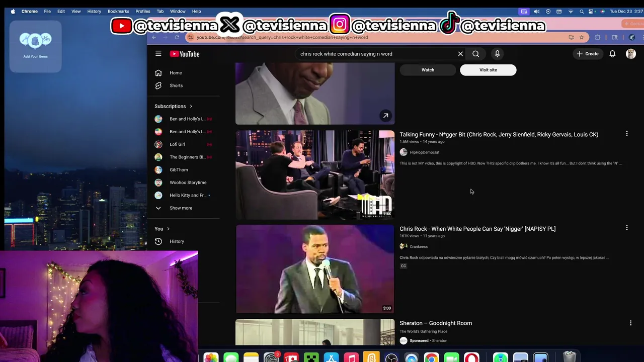Open macOS Spotlight search icon
The height and width of the screenshot is (362, 644).
click(582, 11)
